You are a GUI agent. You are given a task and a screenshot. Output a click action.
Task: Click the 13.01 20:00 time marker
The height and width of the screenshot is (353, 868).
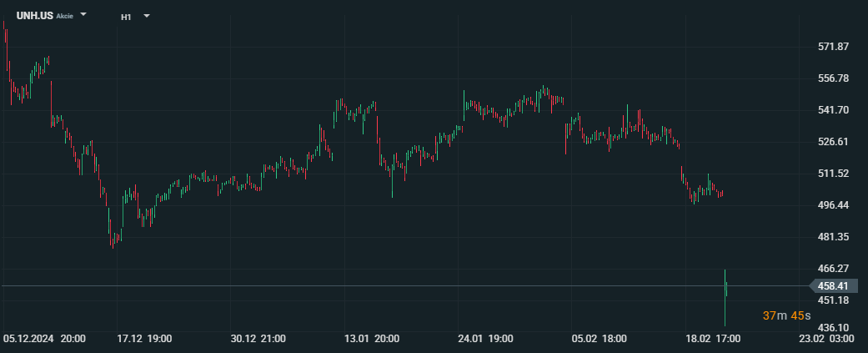372,339
